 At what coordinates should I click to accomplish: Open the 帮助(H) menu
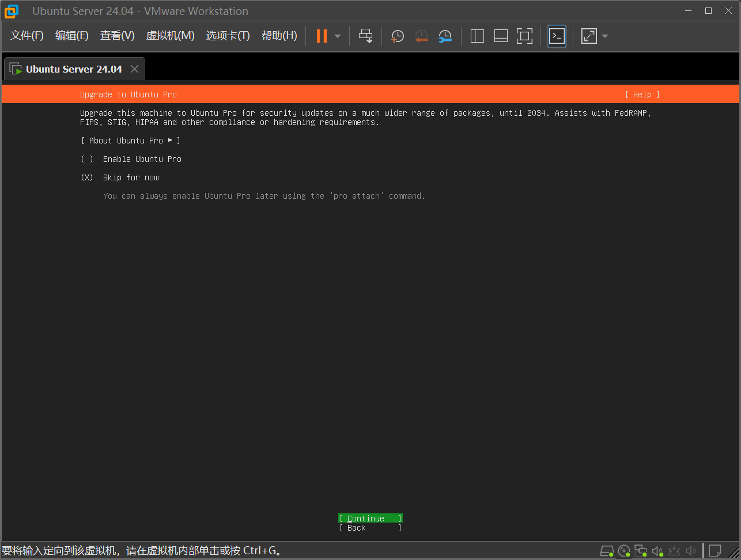coord(279,36)
